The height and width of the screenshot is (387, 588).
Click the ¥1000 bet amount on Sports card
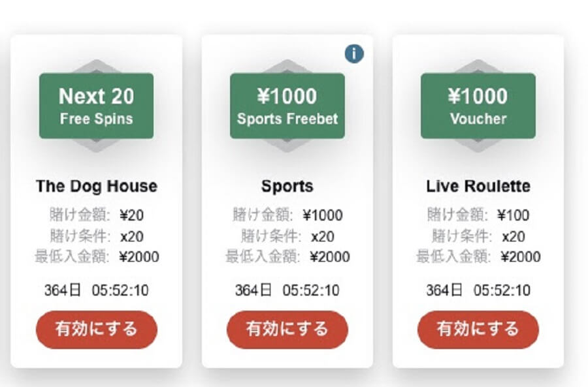[x=323, y=215]
